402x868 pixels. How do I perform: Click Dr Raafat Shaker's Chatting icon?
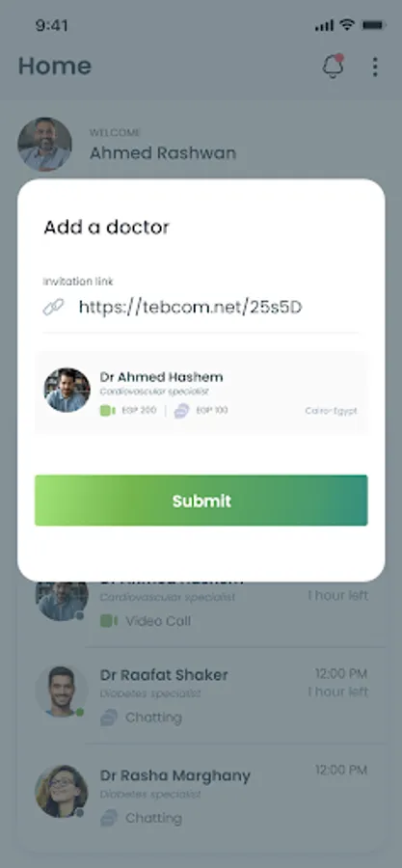point(109,718)
